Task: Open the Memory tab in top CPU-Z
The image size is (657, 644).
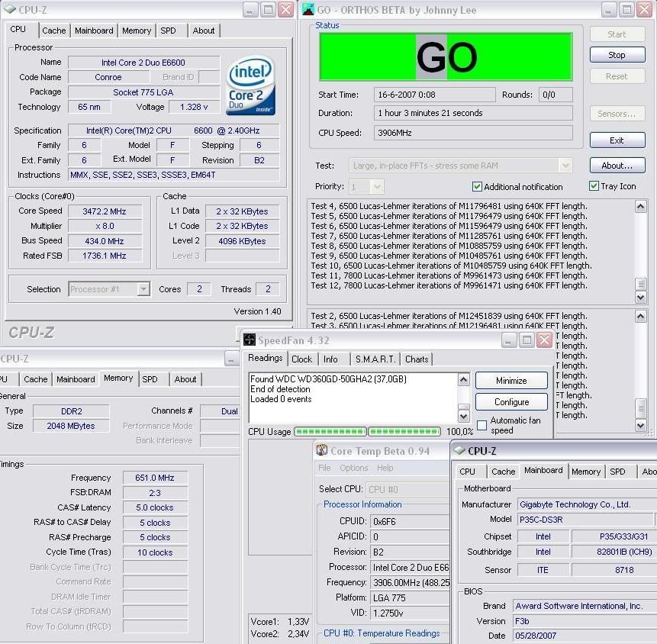Action: pos(137,31)
